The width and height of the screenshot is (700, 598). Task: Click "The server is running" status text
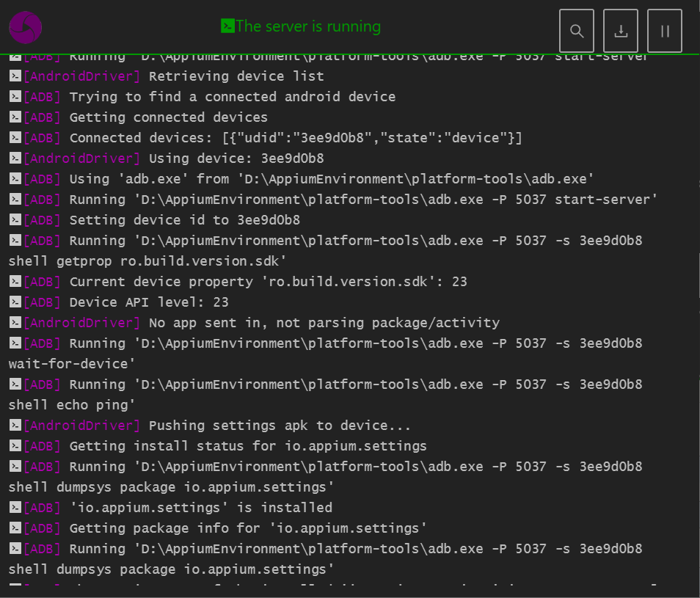[x=308, y=26]
